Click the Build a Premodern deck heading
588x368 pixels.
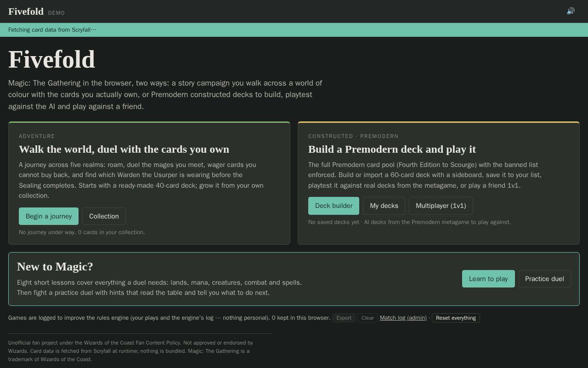pos(392,149)
